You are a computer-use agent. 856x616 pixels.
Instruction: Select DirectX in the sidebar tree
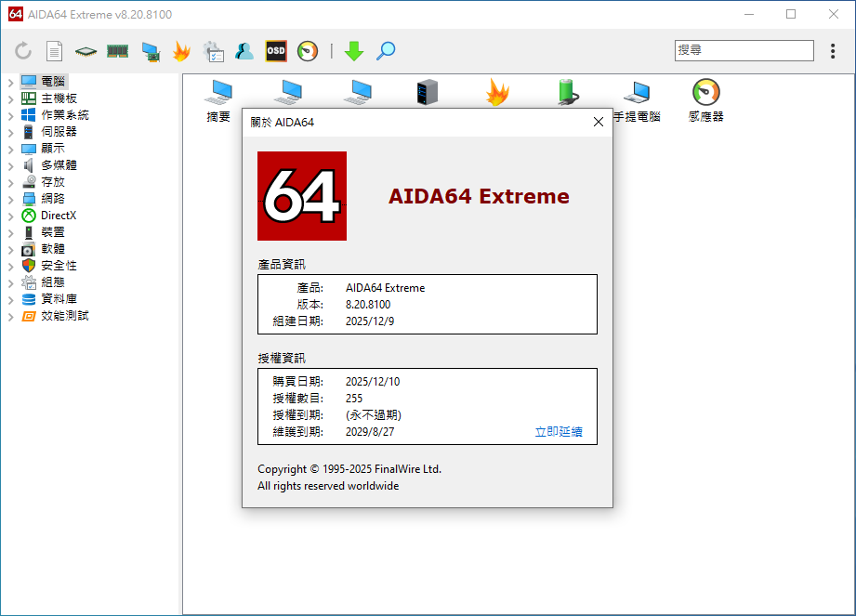click(x=59, y=216)
